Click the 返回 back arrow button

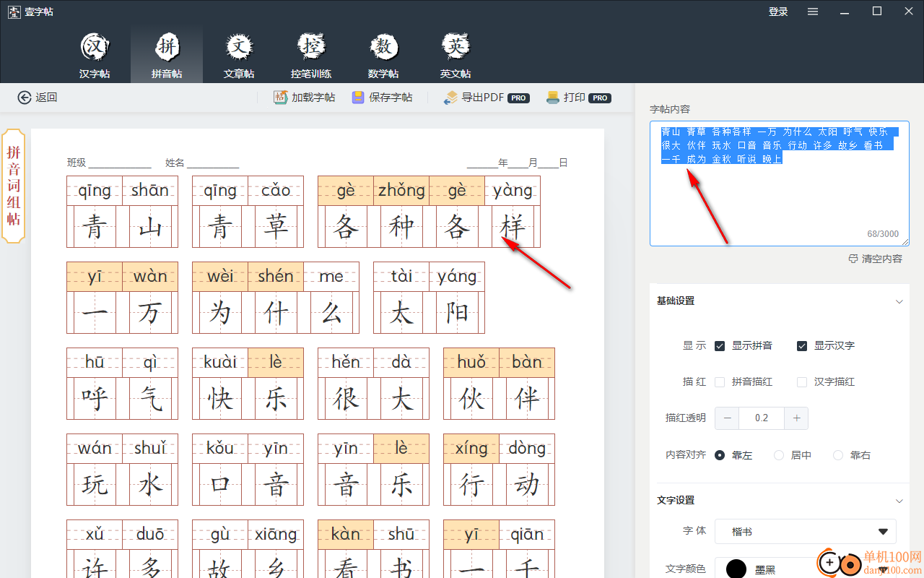(x=38, y=98)
